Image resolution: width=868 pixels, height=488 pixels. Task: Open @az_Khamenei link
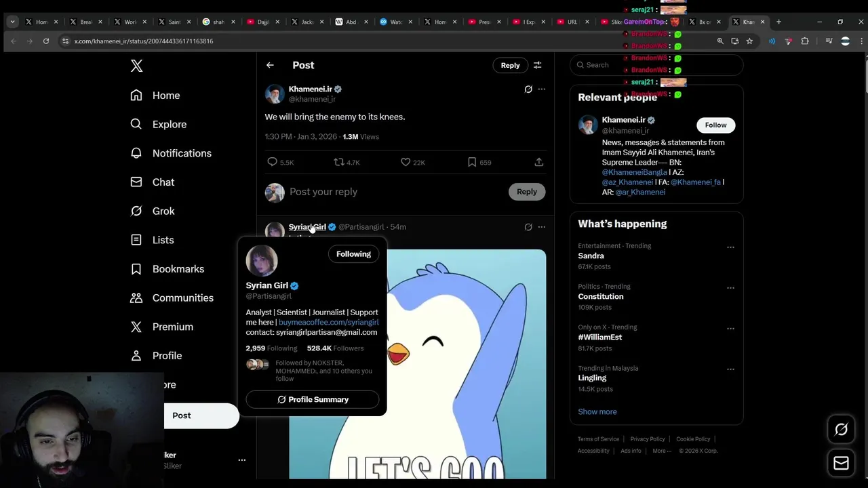coord(627,182)
